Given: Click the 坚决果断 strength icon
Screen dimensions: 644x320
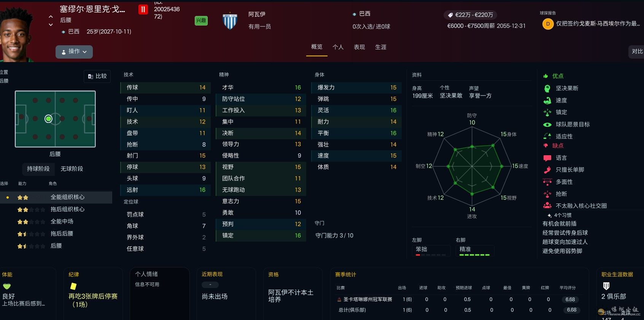Looking at the screenshot, I should [547, 88].
